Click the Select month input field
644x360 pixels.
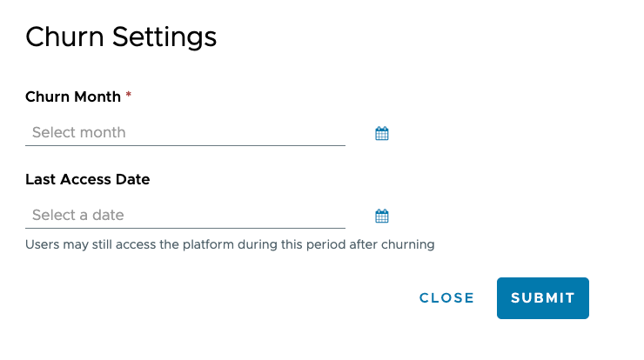185,133
